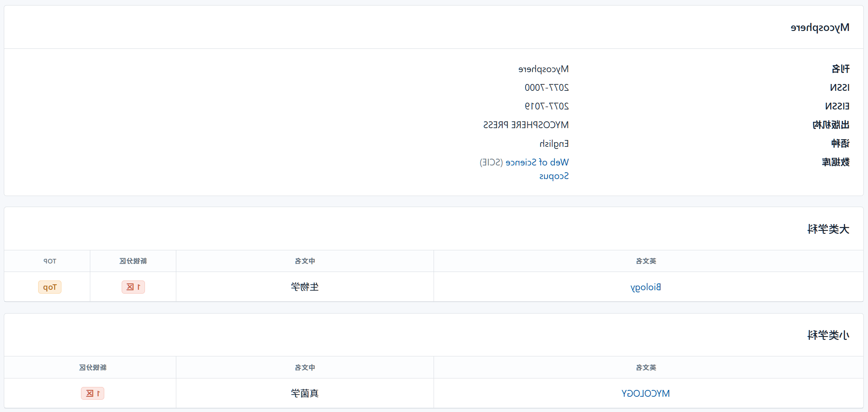Image resolution: width=868 pixels, height=412 pixels.
Task: Select the Mycosphere card heading
Action: pos(820,28)
